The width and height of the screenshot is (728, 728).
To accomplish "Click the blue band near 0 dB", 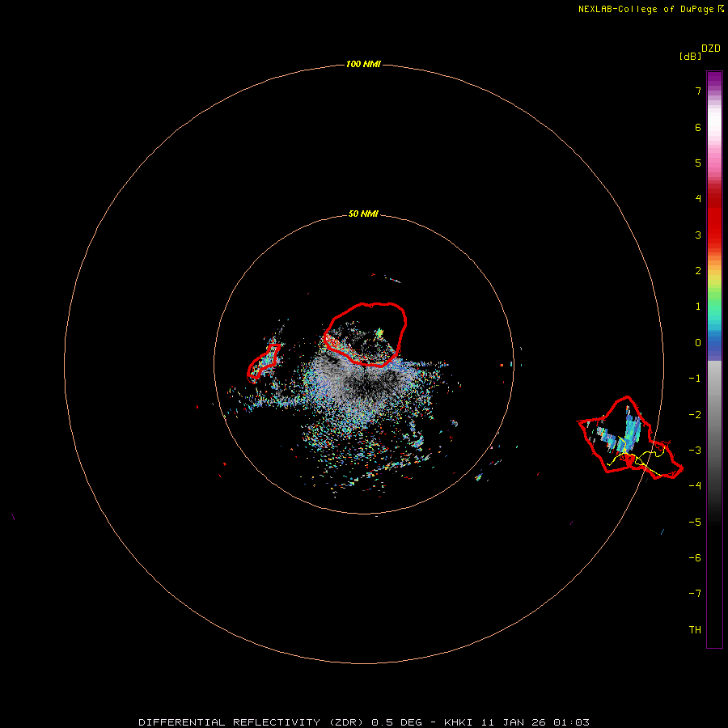I will (x=714, y=346).
